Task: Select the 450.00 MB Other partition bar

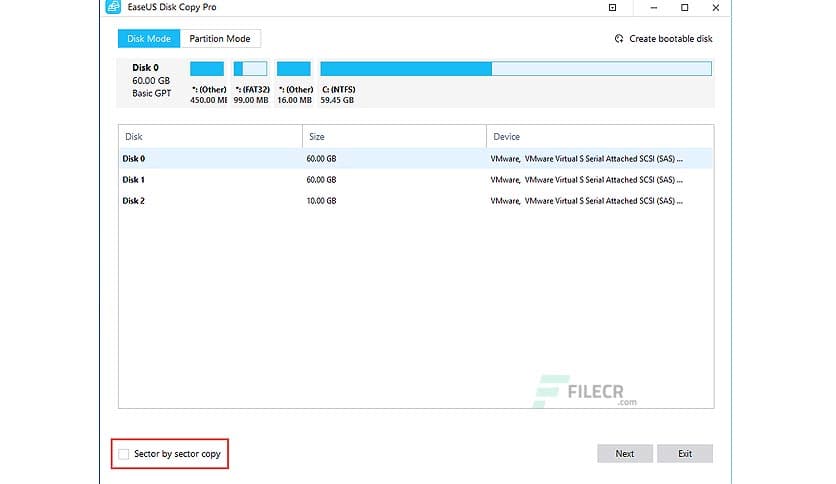Action: [207, 69]
